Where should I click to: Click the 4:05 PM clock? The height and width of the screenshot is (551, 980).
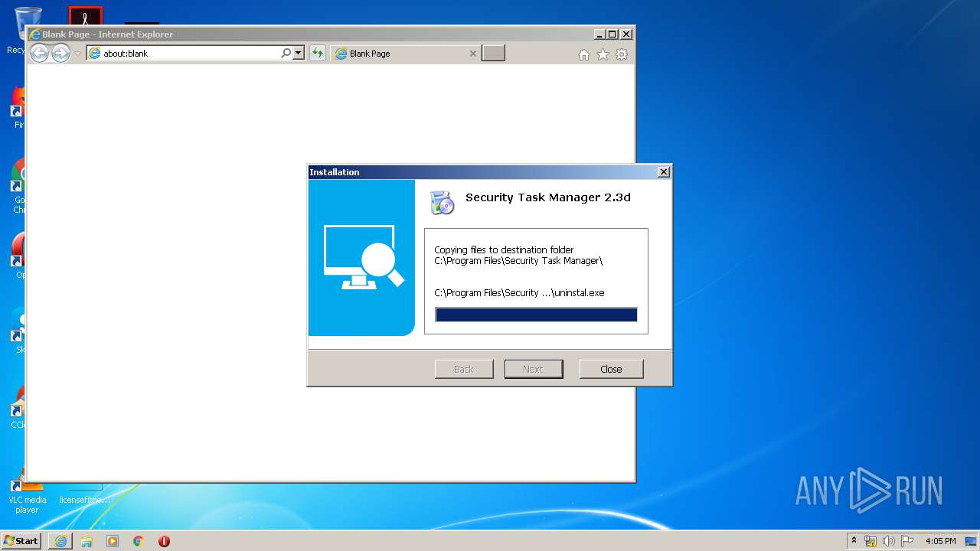pyautogui.click(x=940, y=541)
